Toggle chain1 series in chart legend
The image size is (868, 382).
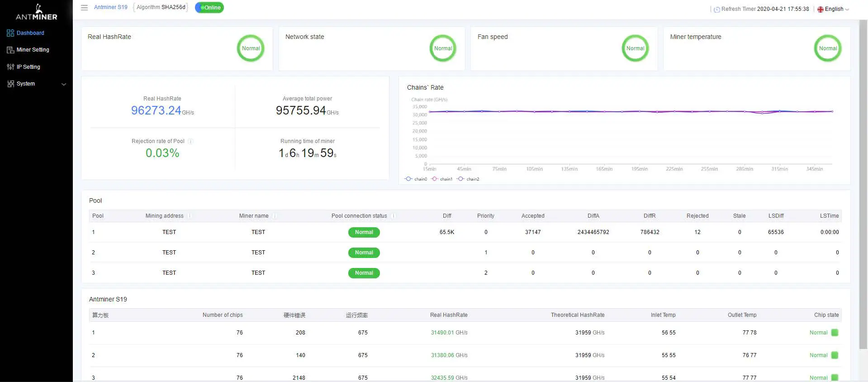pyautogui.click(x=441, y=179)
